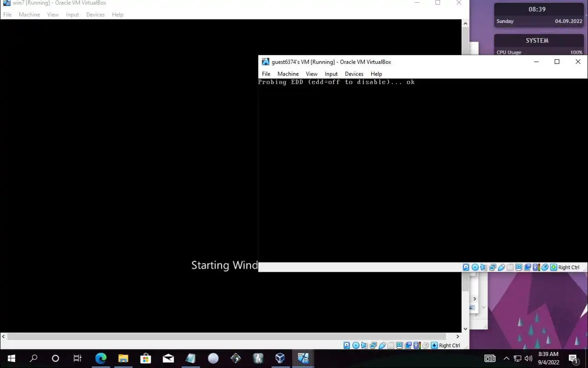588x368 pixels.
Task: Click 'Right Ctrl' host key label in guest6374's VM
Action: click(x=569, y=267)
